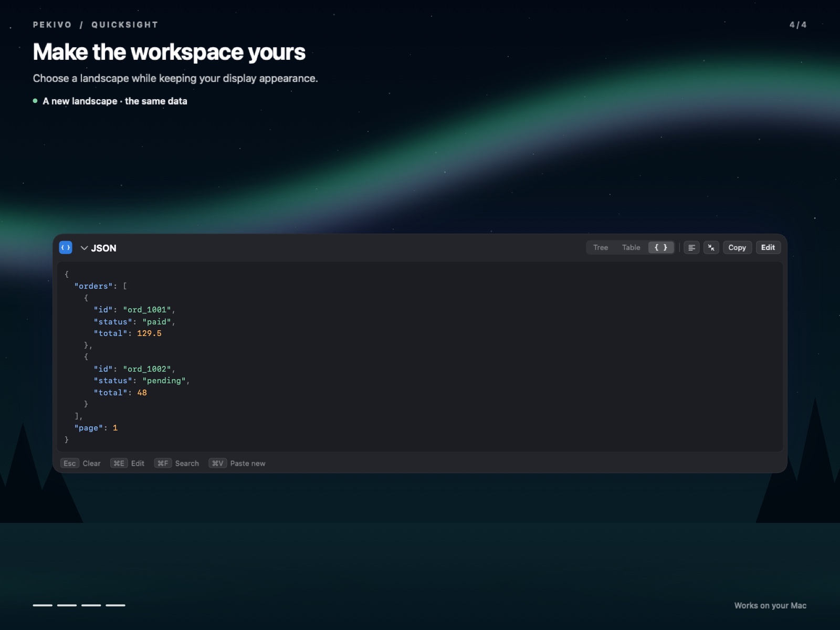Click the collapse arrows icon
840x630 pixels.
click(x=711, y=248)
